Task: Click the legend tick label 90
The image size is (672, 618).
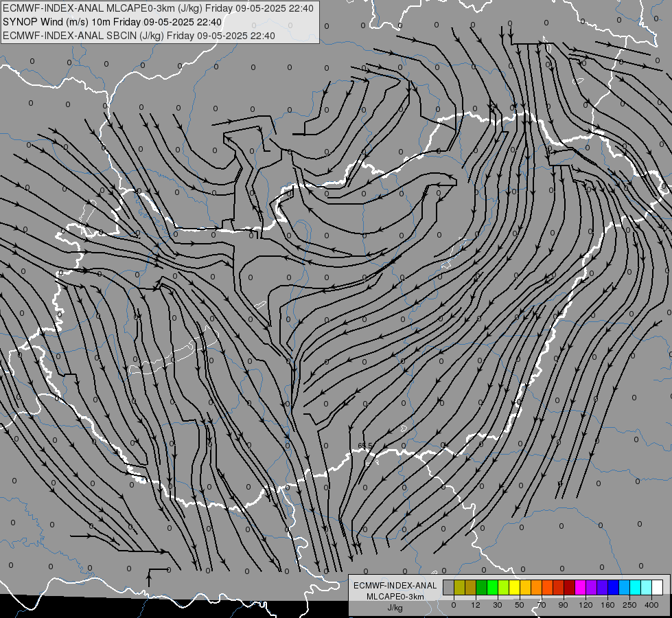Action: pyautogui.click(x=563, y=605)
